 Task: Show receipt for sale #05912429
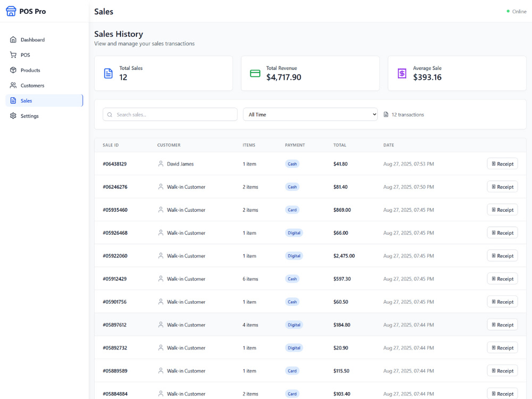point(503,279)
